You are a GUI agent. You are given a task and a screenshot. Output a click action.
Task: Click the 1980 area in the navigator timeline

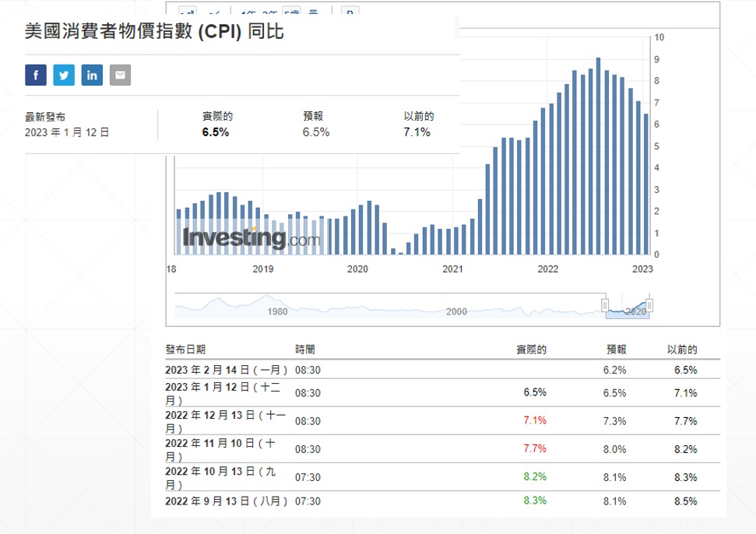click(x=277, y=312)
